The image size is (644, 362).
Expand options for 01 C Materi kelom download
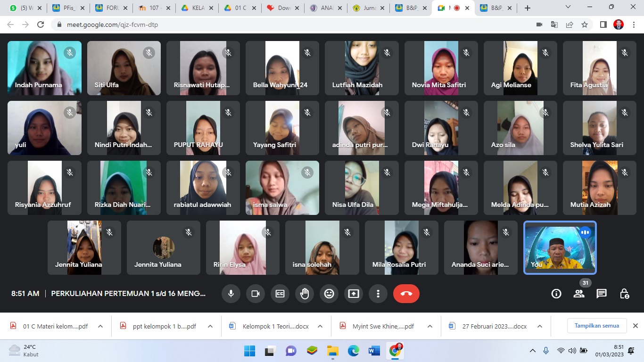100,326
